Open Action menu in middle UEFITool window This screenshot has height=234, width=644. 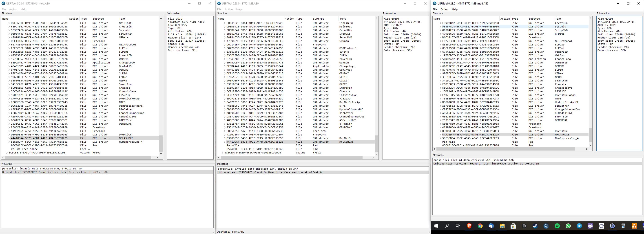229,9
